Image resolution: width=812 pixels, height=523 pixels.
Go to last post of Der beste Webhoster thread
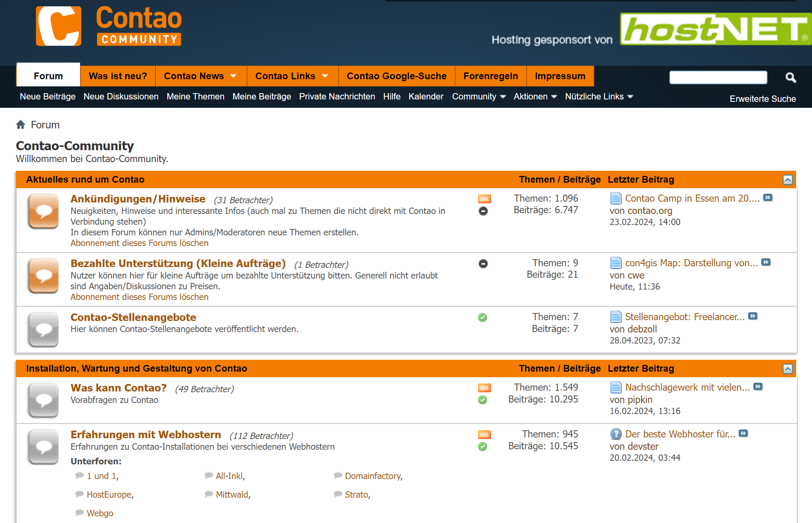pos(743,433)
